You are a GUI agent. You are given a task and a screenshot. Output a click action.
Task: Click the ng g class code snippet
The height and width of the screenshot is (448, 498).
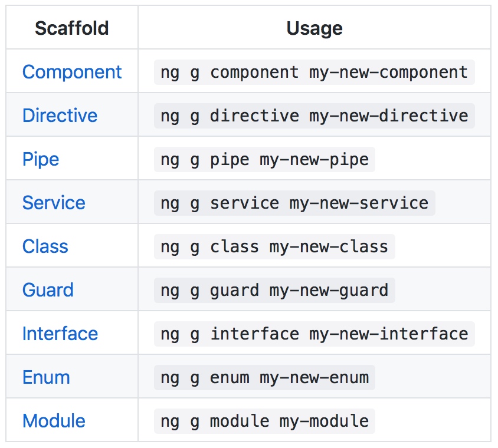click(274, 247)
